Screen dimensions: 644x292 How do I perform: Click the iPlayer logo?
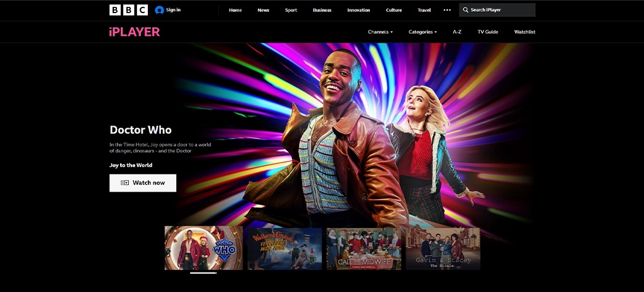point(135,32)
